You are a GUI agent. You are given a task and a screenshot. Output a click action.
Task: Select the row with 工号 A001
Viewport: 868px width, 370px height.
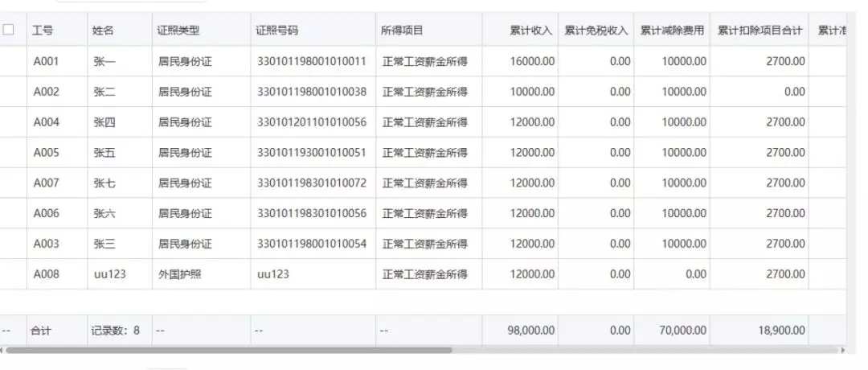click(46, 61)
